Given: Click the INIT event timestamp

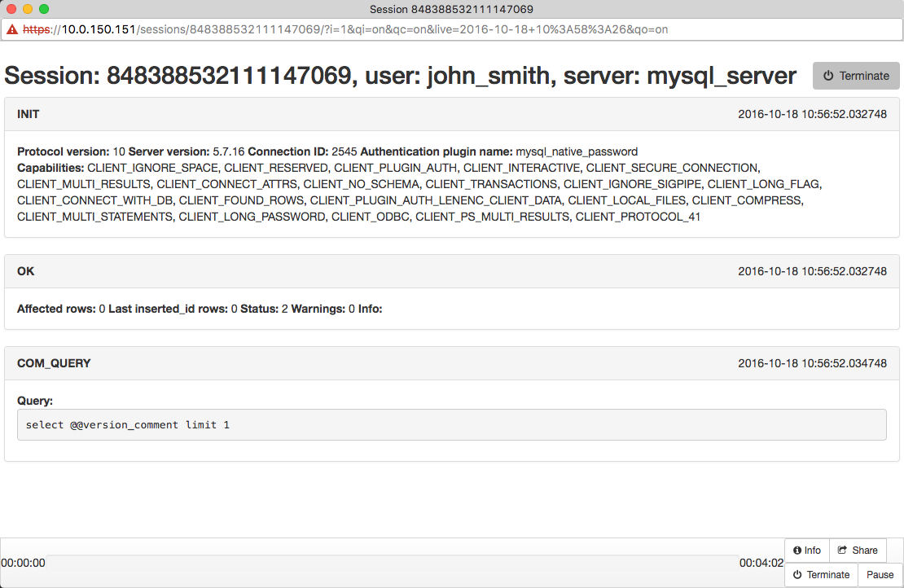Looking at the screenshot, I should tap(812, 114).
